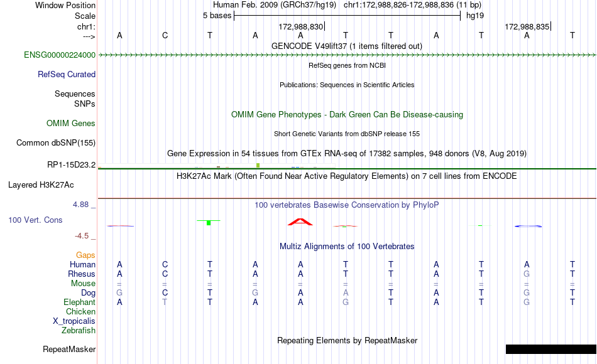Click the RefSeq genes from NCBI title
Screen dimensions: 597x364
[347, 65]
